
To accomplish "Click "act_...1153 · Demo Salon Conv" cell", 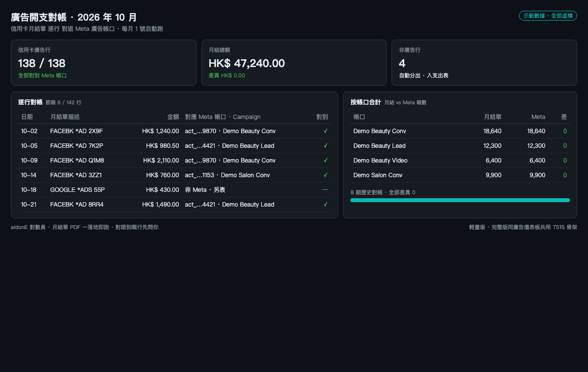I will [x=227, y=175].
